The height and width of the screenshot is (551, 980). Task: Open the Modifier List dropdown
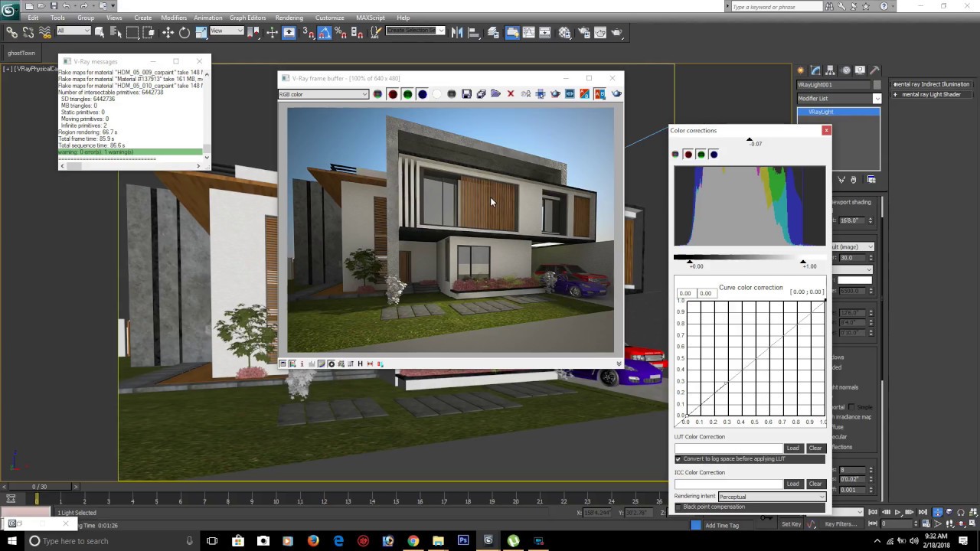point(839,98)
